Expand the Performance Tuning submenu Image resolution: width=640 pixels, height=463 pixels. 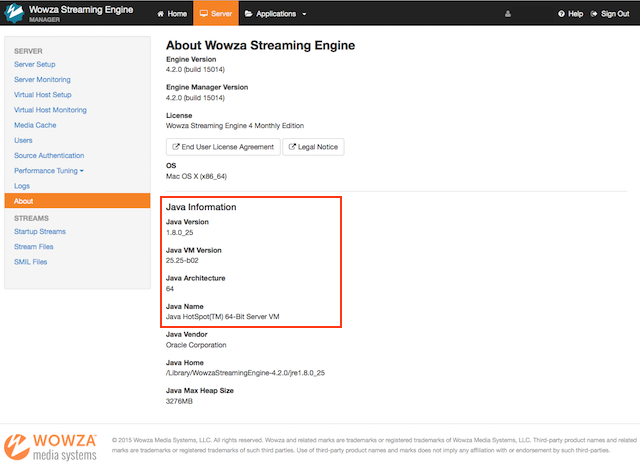pyautogui.click(x=48, y=171)
